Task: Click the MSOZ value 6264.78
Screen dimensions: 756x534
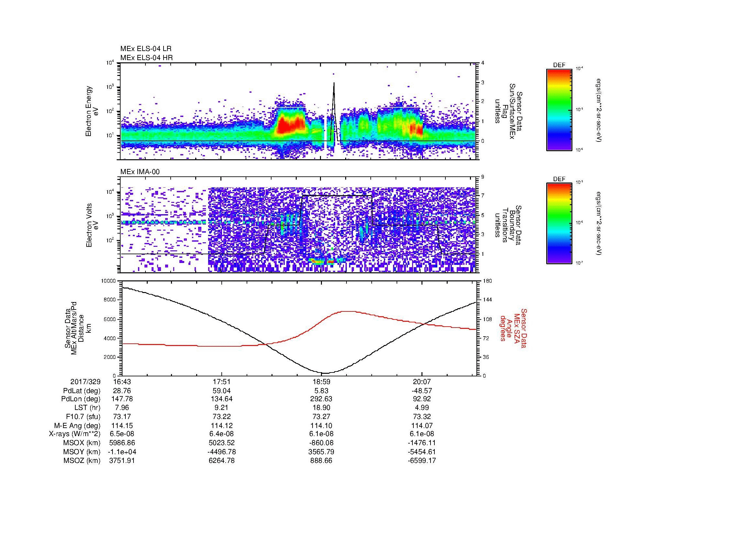Action: (222, 461)
